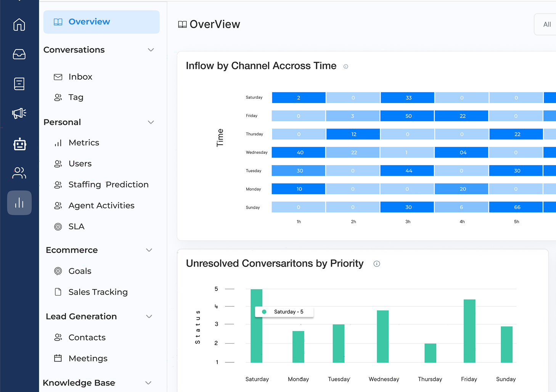Click the info icon next to Unresolved Conversations title

377,263
